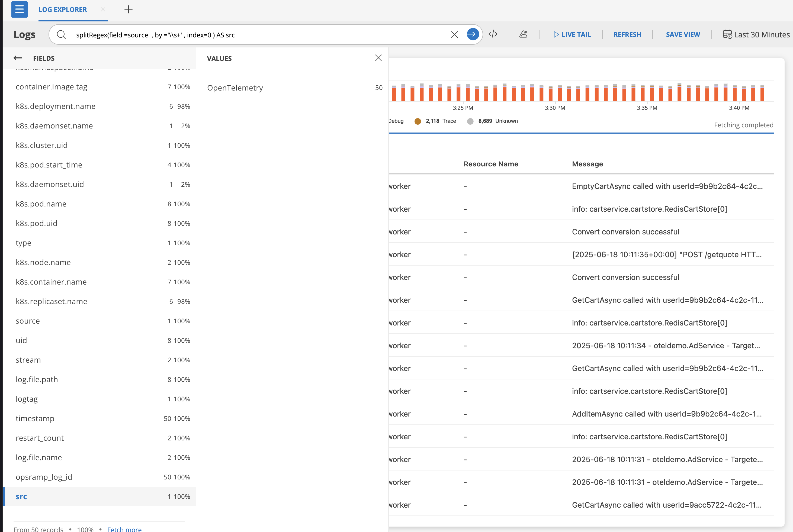Click the Message column header
The image size is (793, 532).
coord(587,164)
